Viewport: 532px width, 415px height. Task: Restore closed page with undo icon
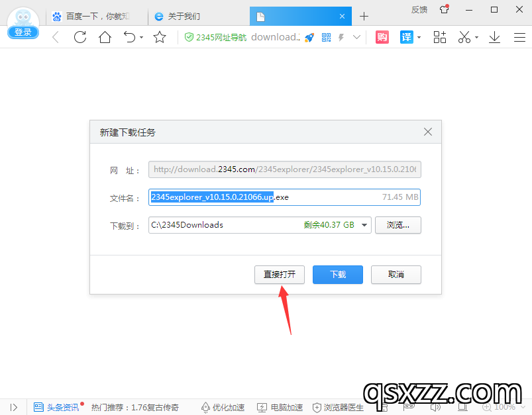(x=129, y=37)
